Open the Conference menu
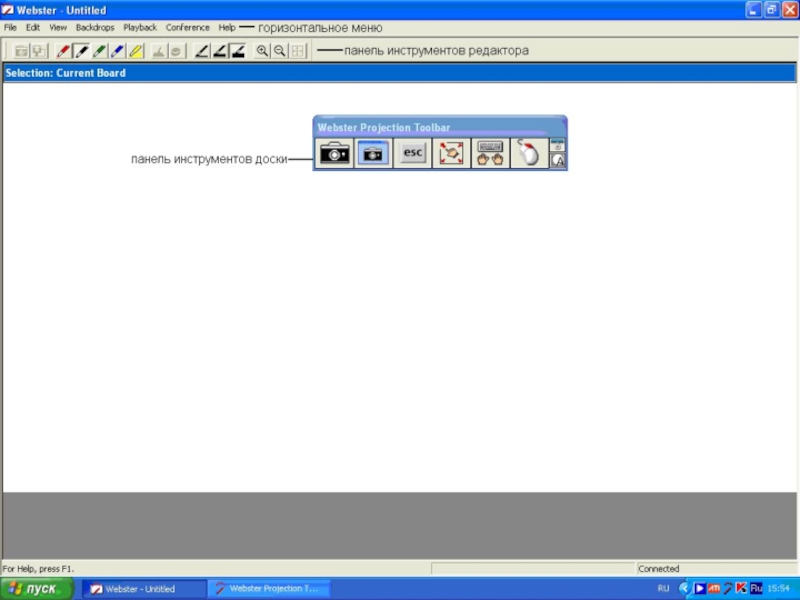 click(188, 28)
